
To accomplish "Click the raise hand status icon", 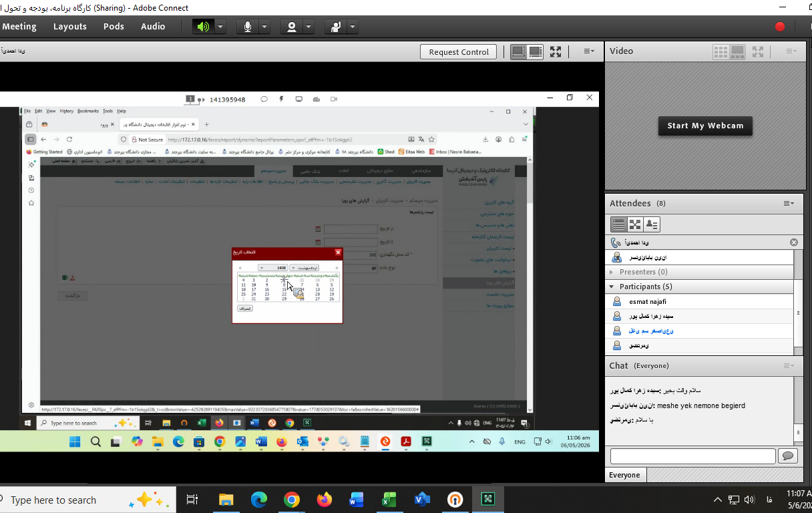I will [x=336, y=27].
